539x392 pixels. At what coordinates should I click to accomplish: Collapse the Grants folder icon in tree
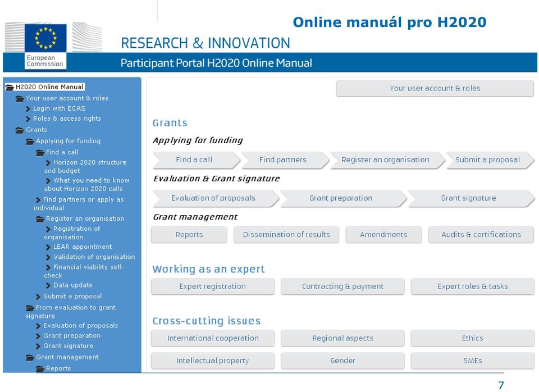(x=20, y=130)
